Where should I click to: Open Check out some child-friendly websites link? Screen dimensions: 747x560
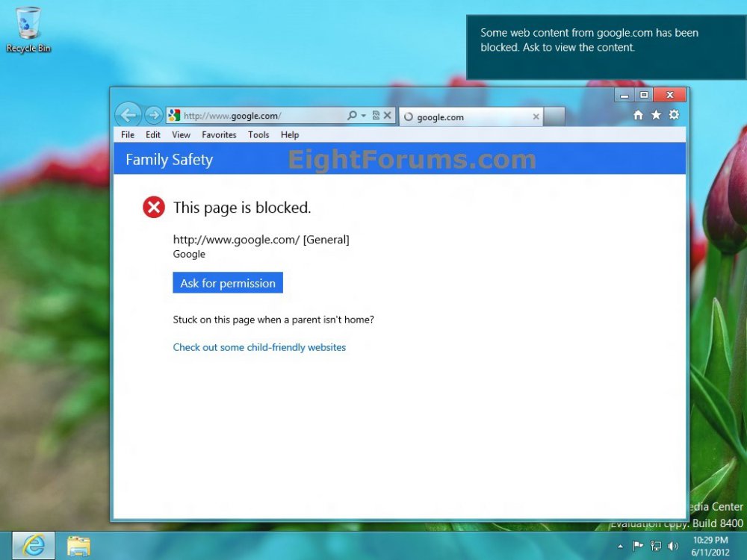coord(259,347)
